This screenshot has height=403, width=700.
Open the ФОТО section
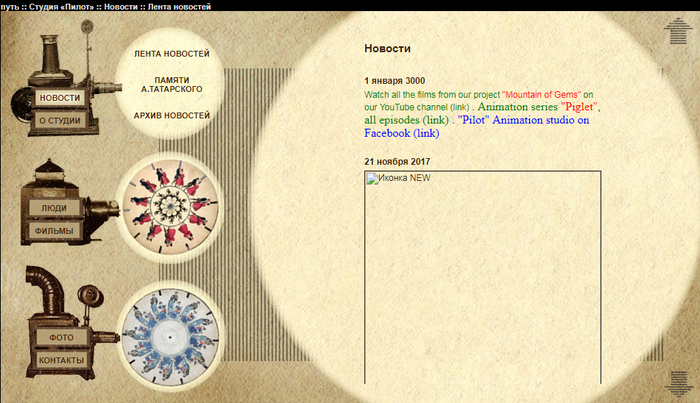(x=61, y=337)
